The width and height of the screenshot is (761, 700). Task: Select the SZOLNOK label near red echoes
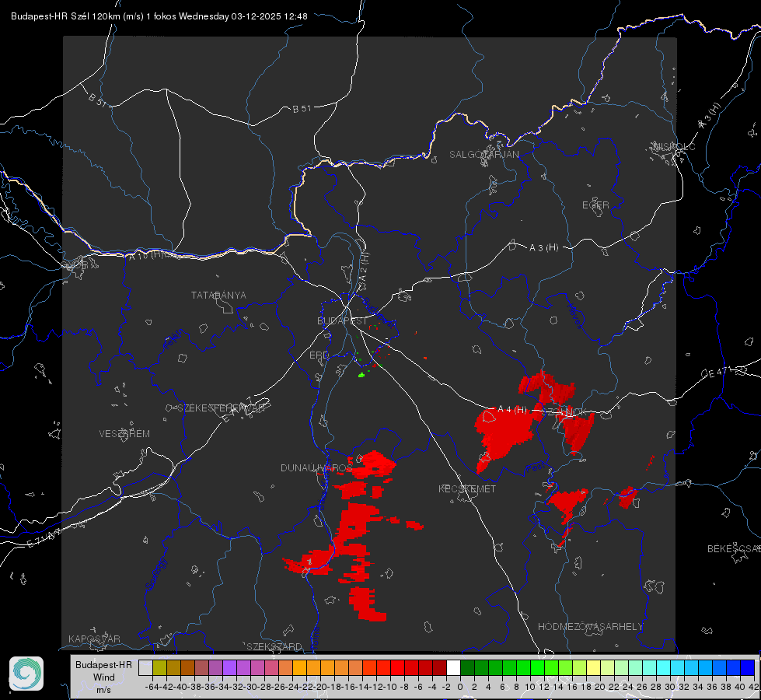(564, 411)
